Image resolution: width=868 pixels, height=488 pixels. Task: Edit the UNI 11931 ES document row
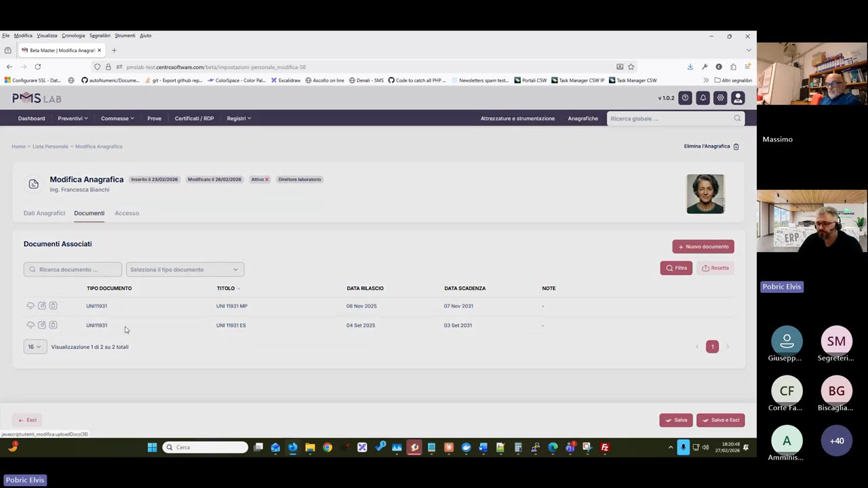point(42,325)
